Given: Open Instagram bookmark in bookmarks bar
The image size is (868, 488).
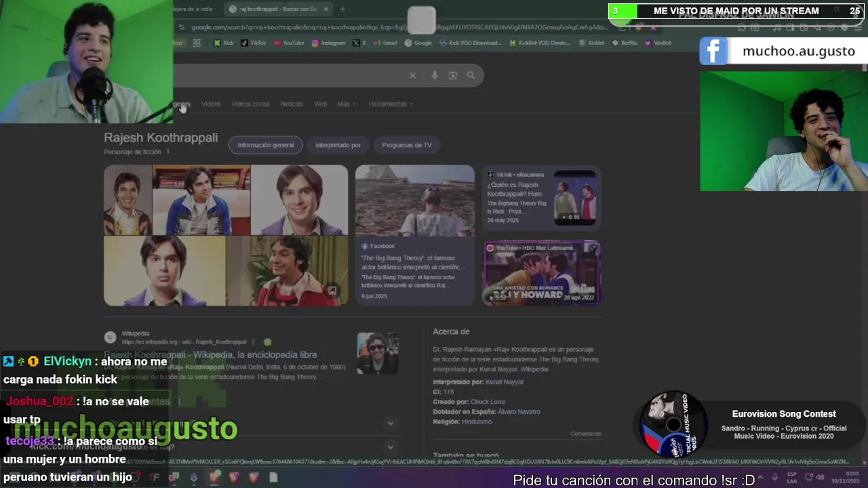Looking at the screenshot, I should (x=329, y=43).
